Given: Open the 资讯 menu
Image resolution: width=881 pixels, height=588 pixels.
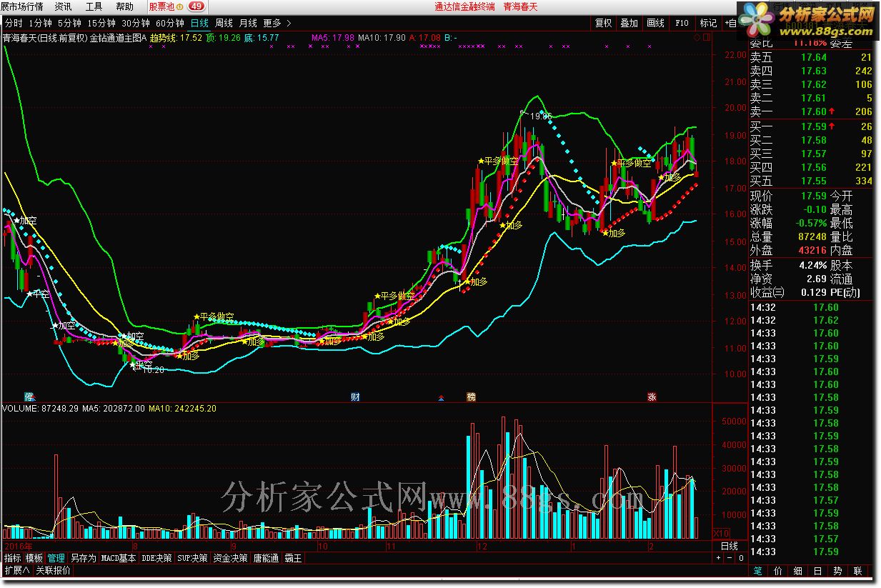Looking at the screenshot, I should 63,6.
